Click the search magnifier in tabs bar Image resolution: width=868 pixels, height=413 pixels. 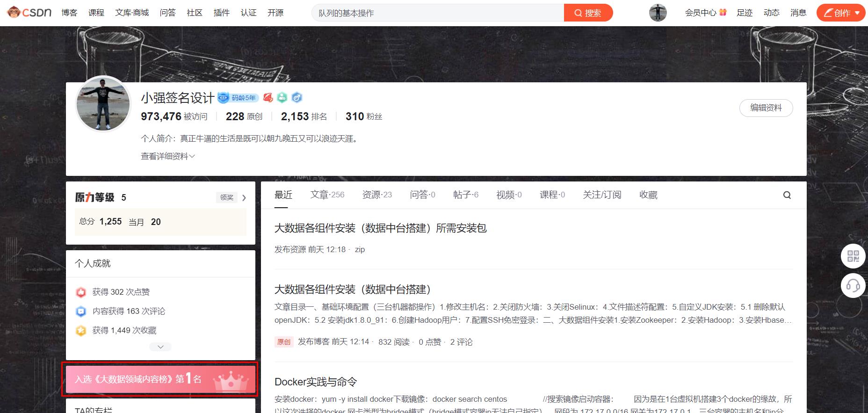coord(787,195)
